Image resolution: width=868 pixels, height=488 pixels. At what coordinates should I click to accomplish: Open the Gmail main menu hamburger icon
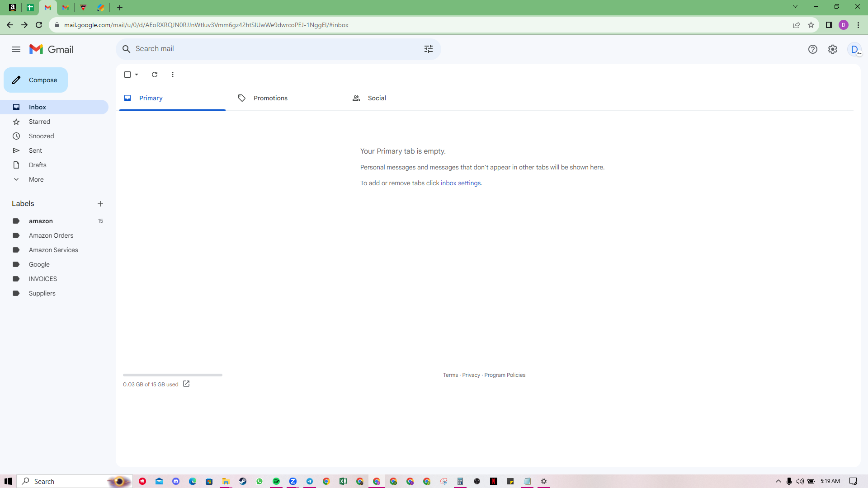coord(16,49)
